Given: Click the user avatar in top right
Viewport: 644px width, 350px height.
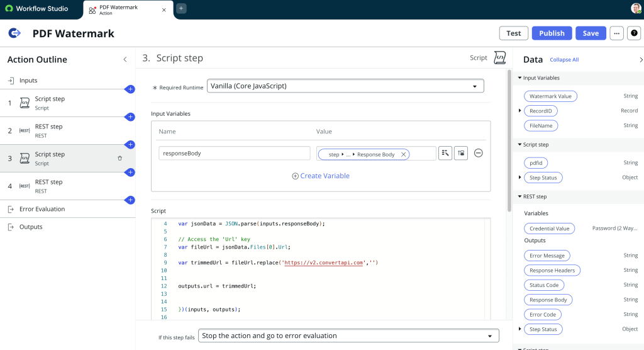Looking at the screenshot, I should 636,9.
